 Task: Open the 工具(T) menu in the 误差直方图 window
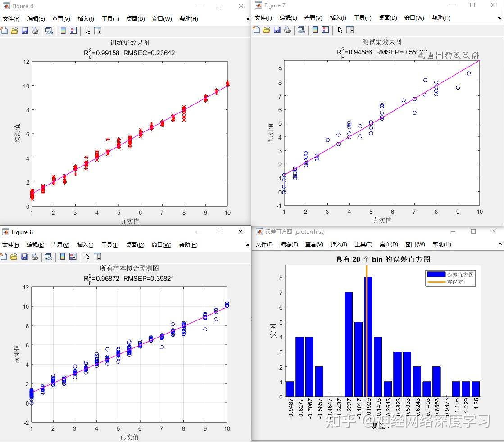coord(363,244)
